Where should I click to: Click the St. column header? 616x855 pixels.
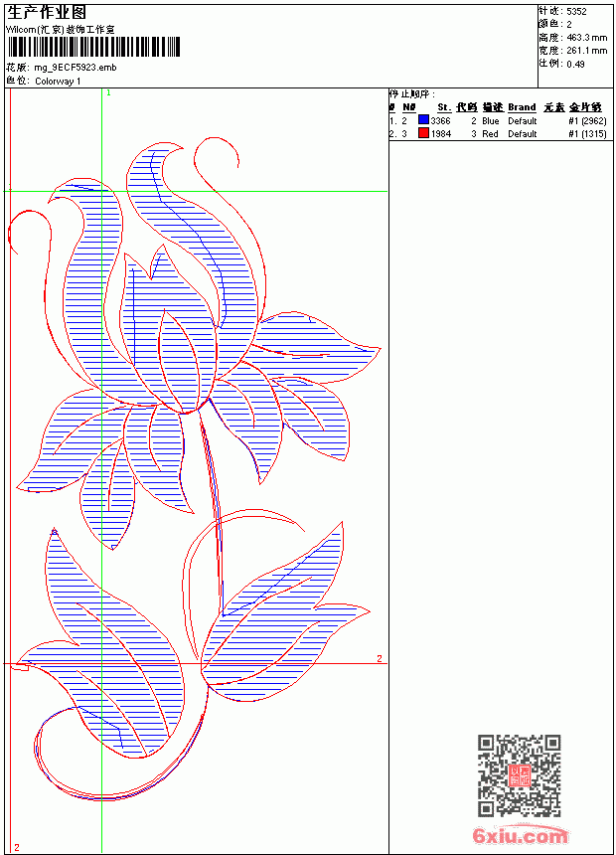point(444,107)
